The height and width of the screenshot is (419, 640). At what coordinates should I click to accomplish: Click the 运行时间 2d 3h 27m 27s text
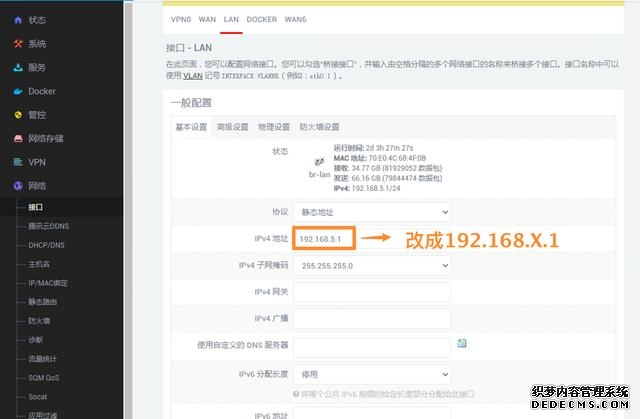tap(373, 148)
